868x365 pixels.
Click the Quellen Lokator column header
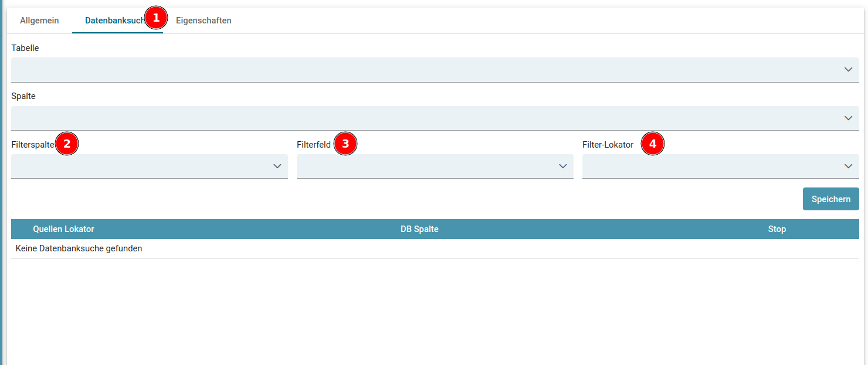(63, 229)
